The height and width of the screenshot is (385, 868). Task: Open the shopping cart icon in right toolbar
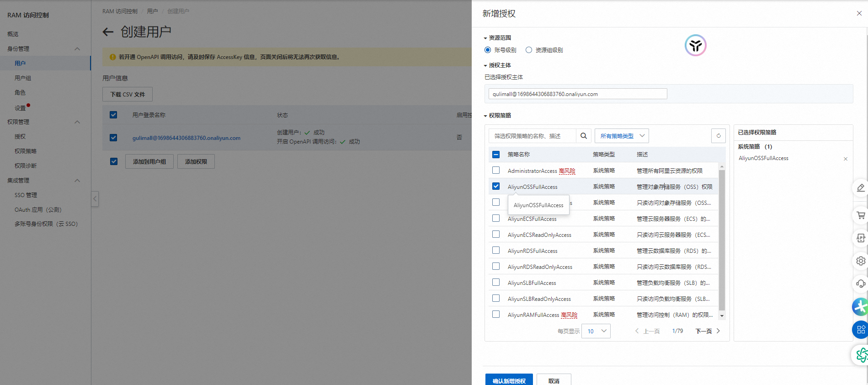[x=861, y=215]
